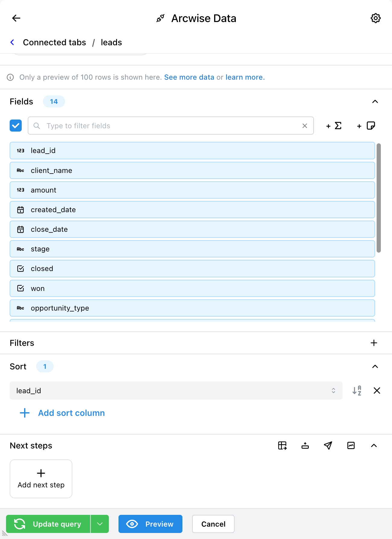392x539 pixels.
Task: Click the insert row icon in Next steps
Action: click(305, 445)
